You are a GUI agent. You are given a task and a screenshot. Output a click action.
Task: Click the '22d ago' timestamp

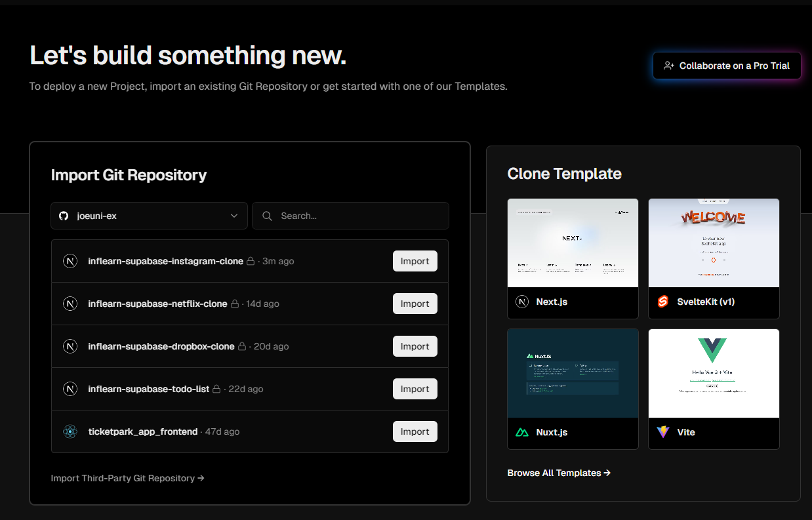[246, 389]
